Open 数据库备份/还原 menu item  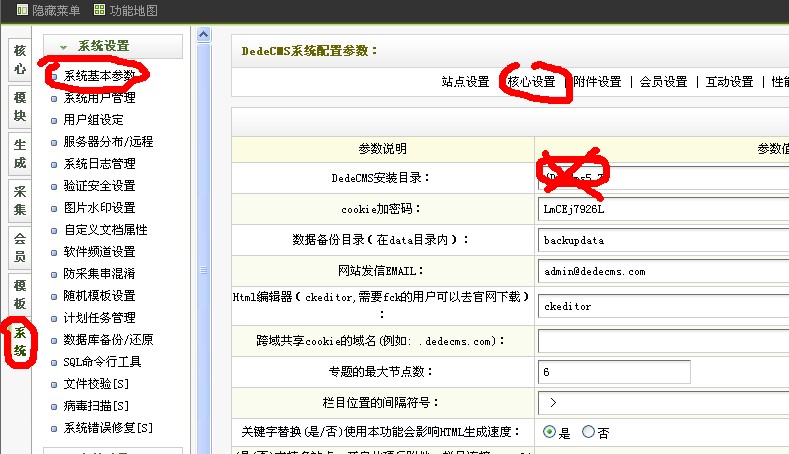point(108,340)
